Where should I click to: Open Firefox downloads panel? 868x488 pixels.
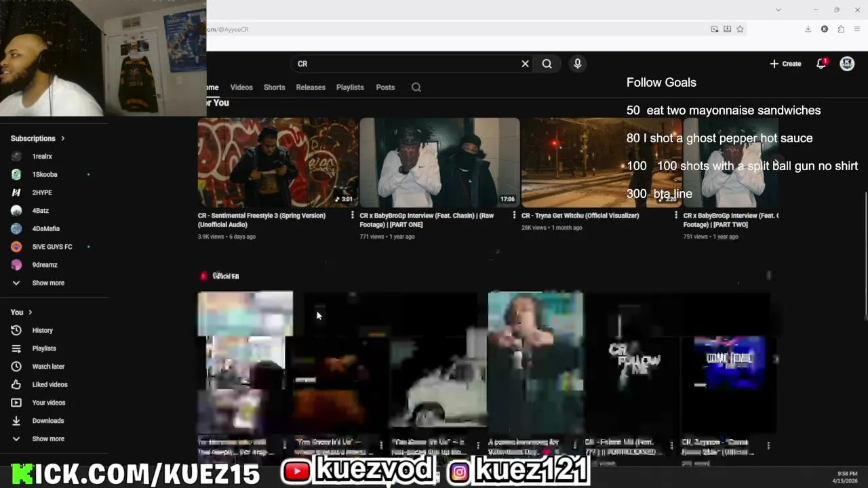coord(808,29)
